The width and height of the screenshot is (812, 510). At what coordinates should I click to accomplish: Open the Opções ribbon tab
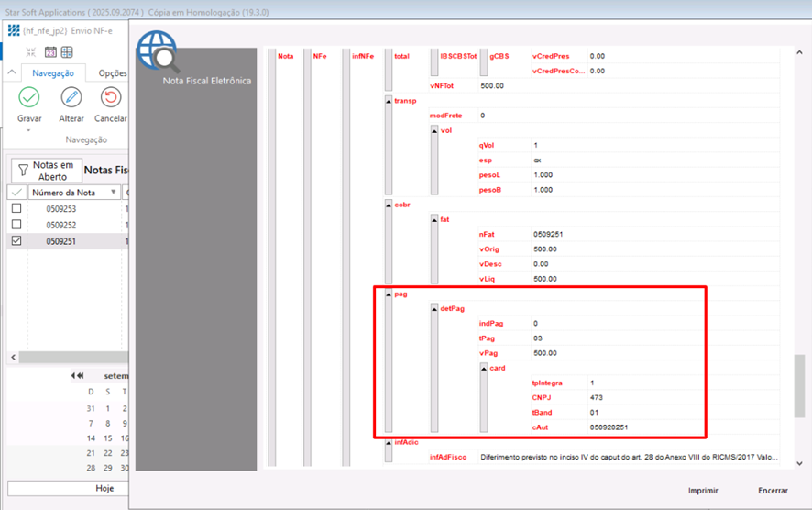(112, 73)
